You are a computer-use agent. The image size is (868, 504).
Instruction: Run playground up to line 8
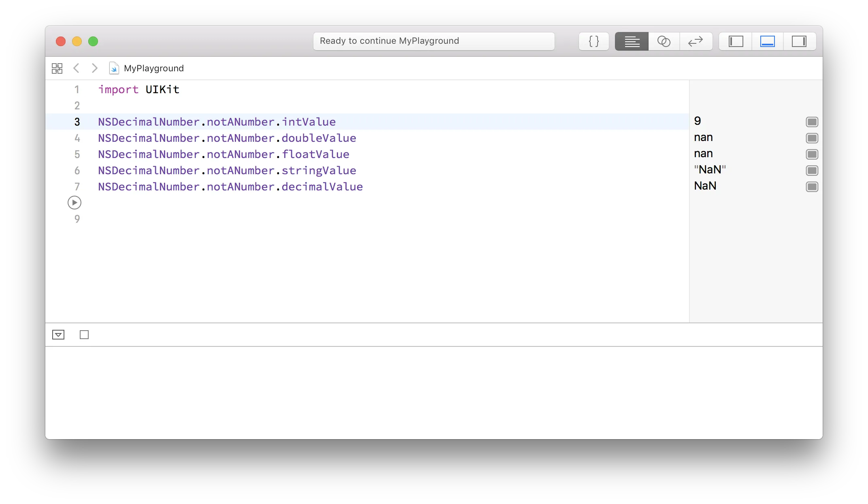(74, 203)
